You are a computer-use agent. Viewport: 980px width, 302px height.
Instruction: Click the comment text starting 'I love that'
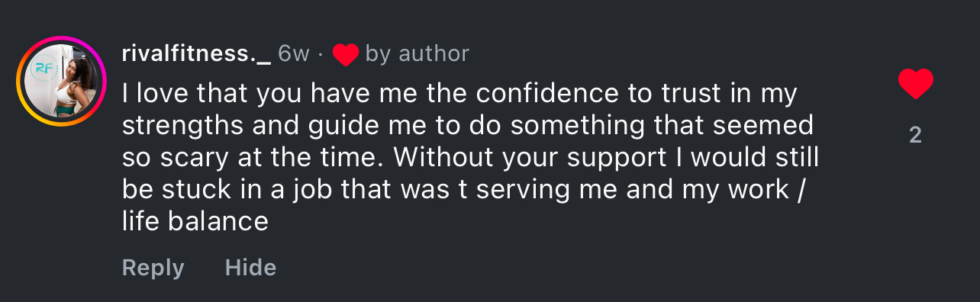coord(470,157)
